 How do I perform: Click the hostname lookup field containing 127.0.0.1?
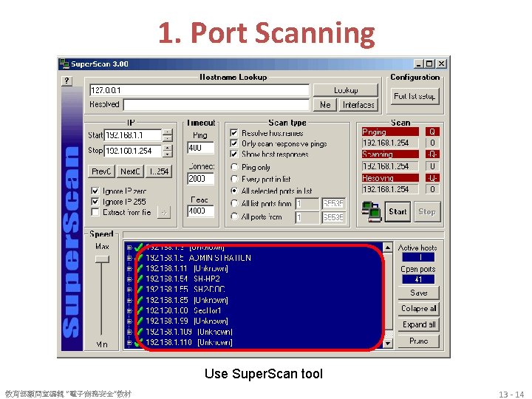[x=199, y=90]
